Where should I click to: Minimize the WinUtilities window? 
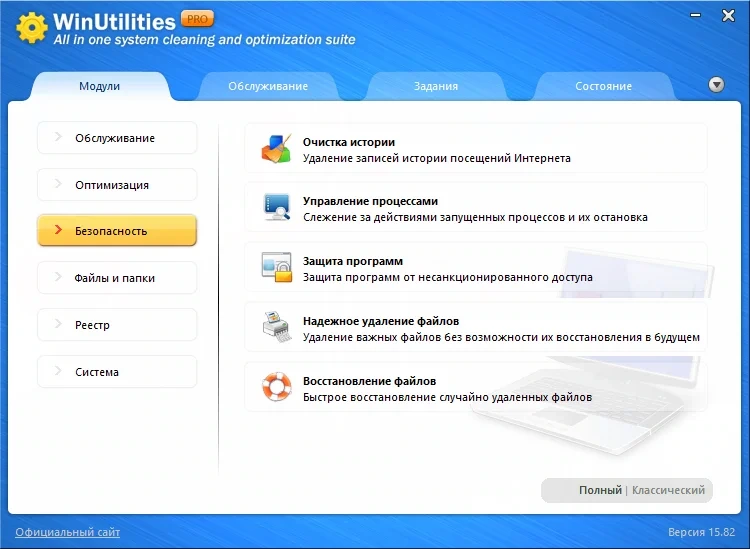pyautogui.click(x=696, y=15)
